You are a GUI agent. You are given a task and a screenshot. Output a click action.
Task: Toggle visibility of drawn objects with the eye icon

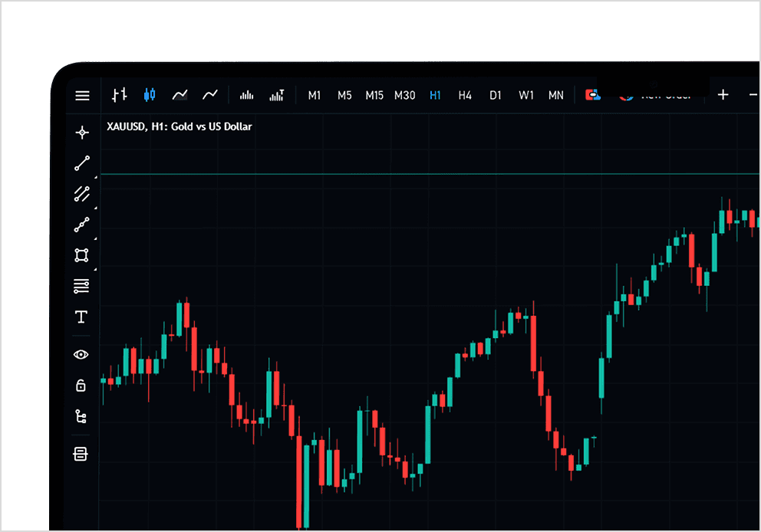(x=81, y=355)
